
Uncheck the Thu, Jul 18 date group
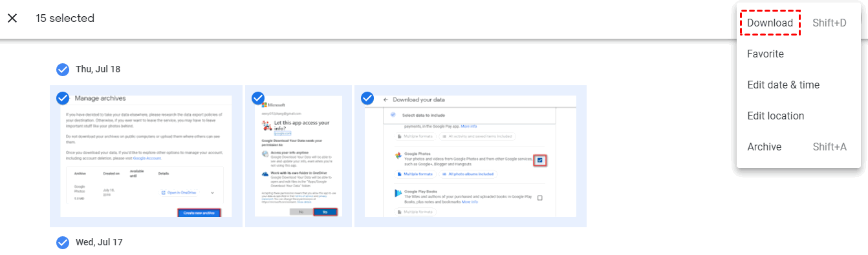63,69
